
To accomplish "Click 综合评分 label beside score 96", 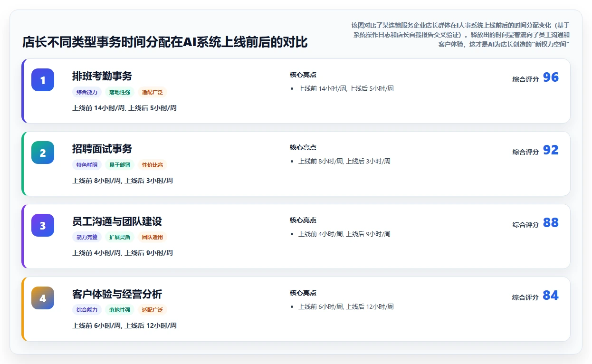I will [525, 79].
